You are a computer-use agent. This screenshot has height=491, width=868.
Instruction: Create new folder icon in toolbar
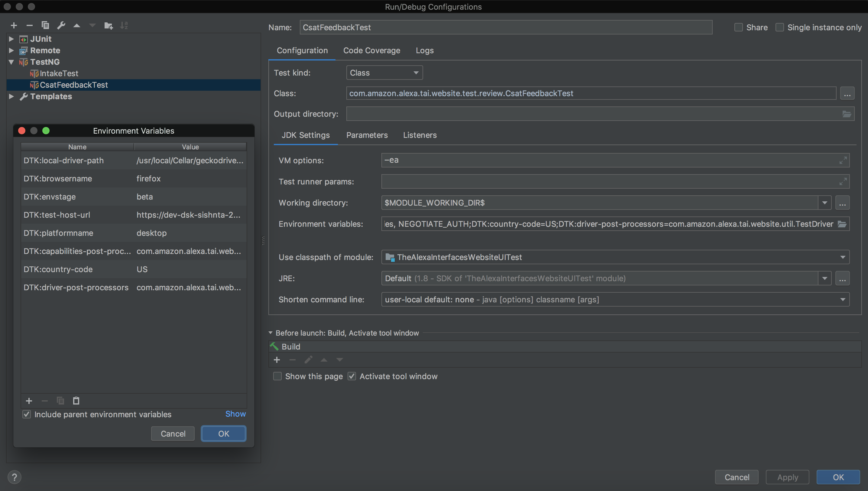pyautogui.click(x=108, y=25)
